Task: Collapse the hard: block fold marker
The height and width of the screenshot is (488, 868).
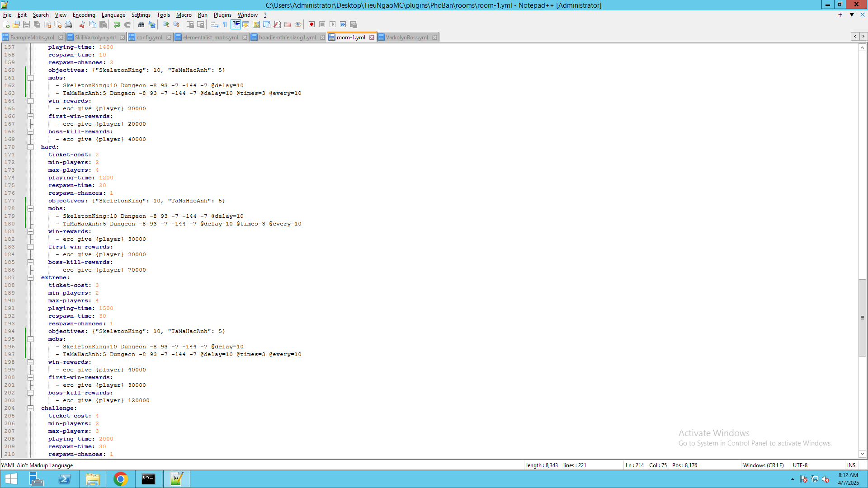Action: pos(30,147)
